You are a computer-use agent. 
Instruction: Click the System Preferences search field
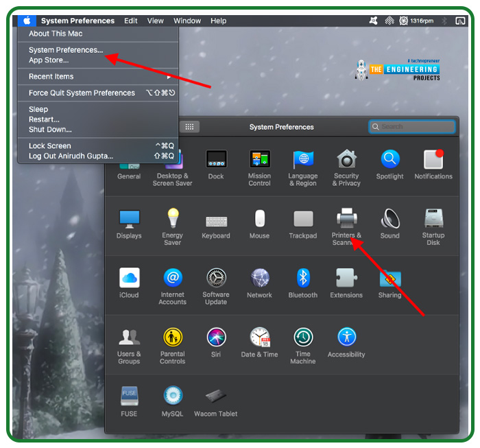(x=412, y=126)
